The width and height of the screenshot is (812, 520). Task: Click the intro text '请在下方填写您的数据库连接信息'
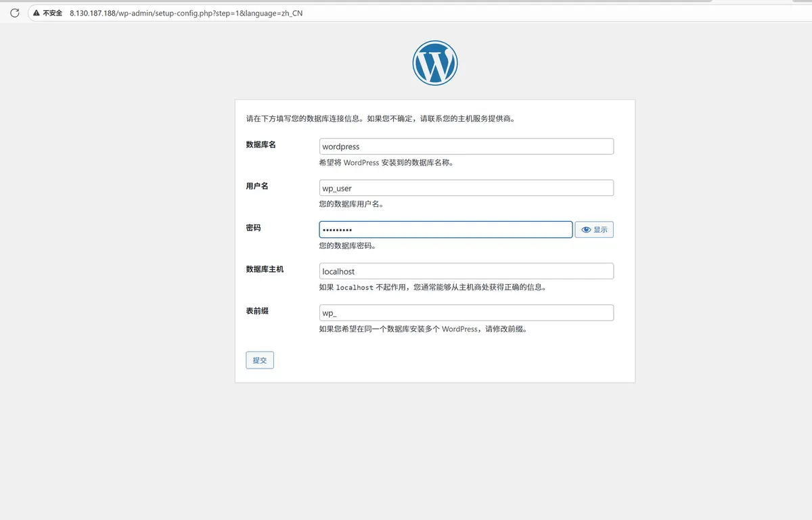pyautogui.click(x=306, y=118)
